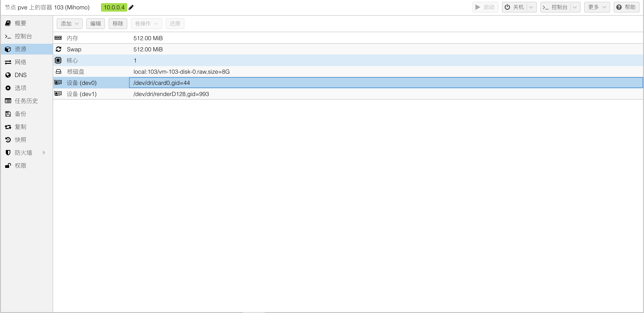Expand the top 控制台 button dropdown arrow
This screenshot has width=644, height=313.
pyautogui.click(x=575, y=7)
